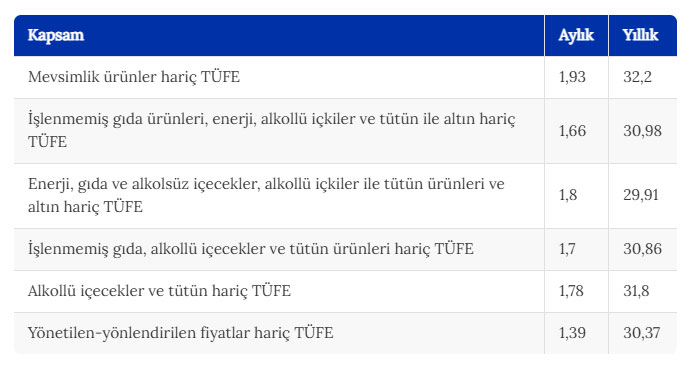Select the İşlenmemiş gıda ürünleri, enerji row text
The height and width of the screenshot is (386, 695).
(x=272, y=130)
